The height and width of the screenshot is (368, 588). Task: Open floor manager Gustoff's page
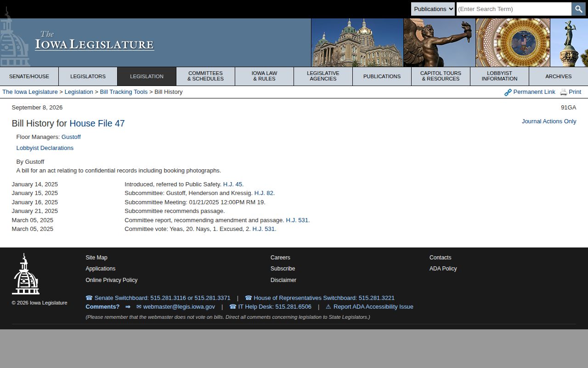click(x=71, y=137)
